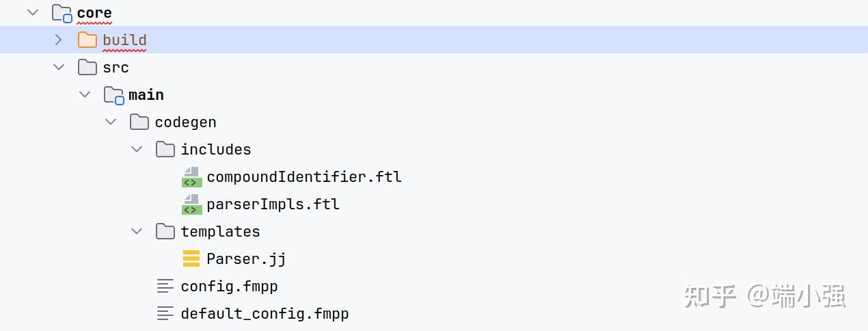Click the core module folder icon
Viewport: 868px width, 331px height.
62,13
